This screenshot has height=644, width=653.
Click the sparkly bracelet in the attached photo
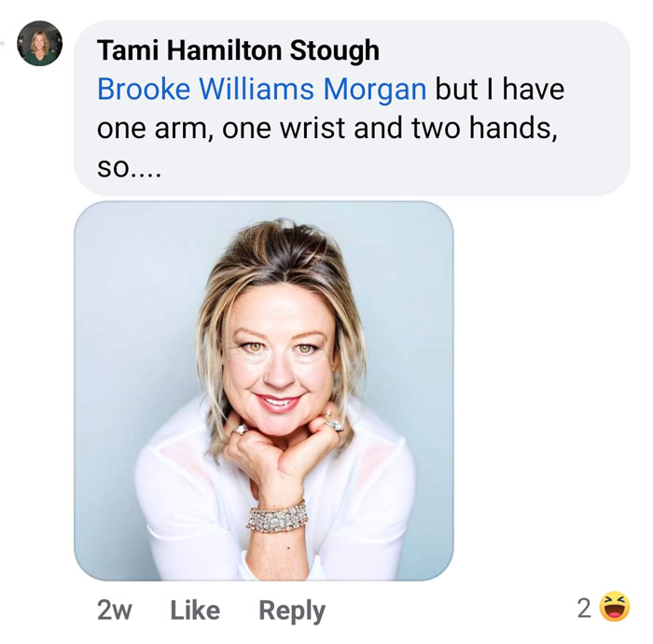277,516
